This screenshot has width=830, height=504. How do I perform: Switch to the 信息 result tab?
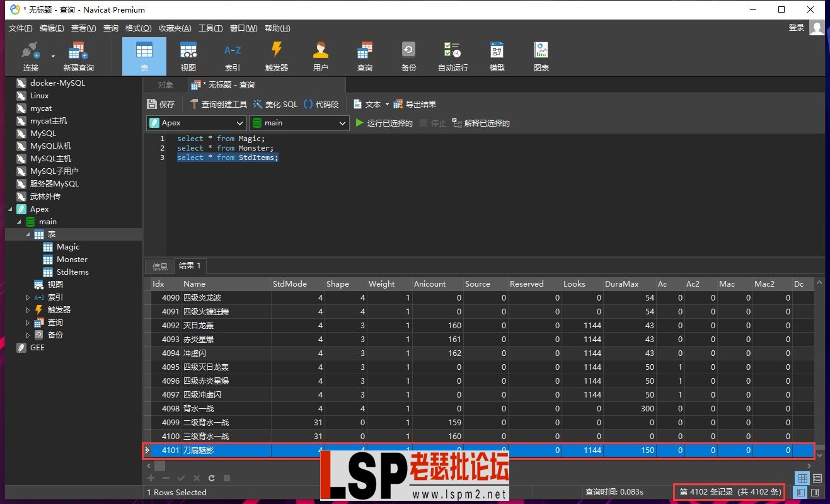[159, 265]
